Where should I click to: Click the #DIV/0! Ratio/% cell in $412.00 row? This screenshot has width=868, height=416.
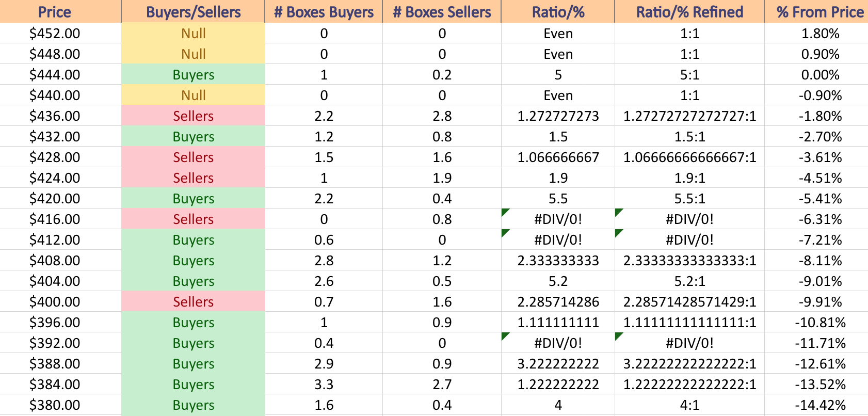[558, 240]
